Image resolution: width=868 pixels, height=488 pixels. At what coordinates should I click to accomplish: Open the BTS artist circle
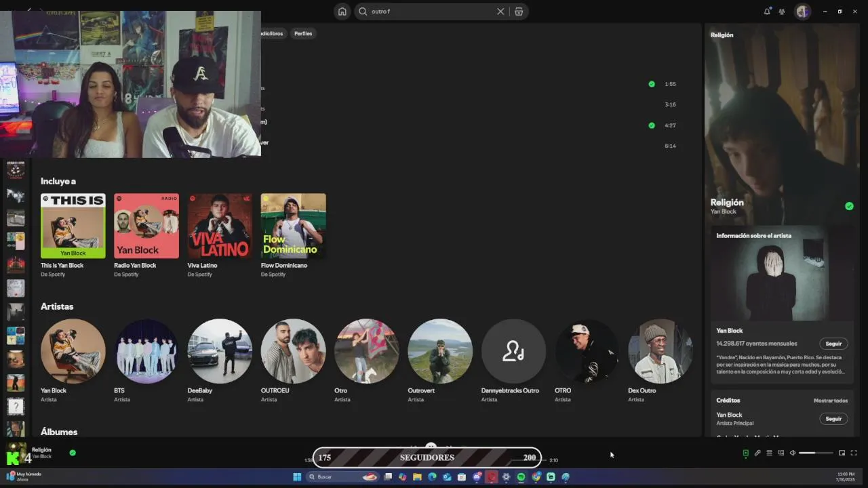tap(146, 351)
